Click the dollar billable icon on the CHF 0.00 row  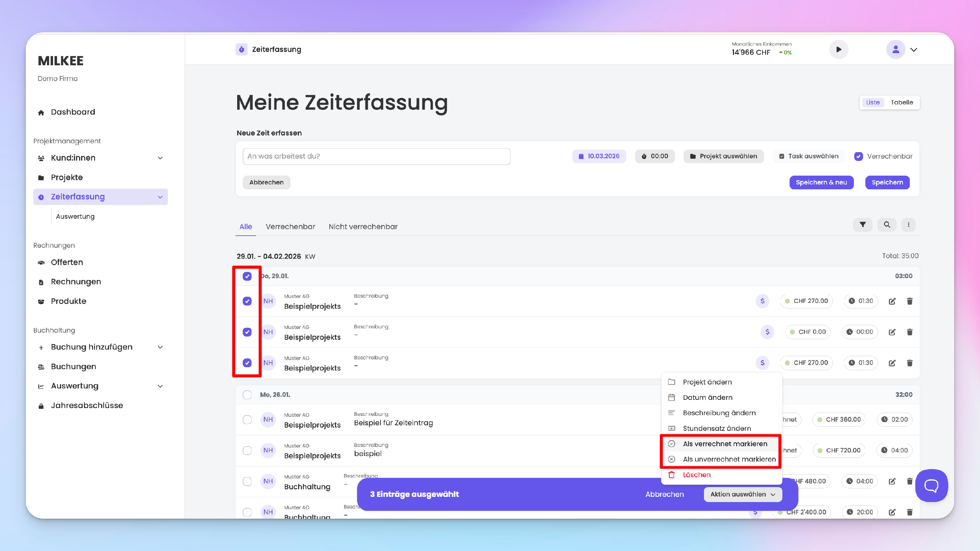click(x=767, y=332)
